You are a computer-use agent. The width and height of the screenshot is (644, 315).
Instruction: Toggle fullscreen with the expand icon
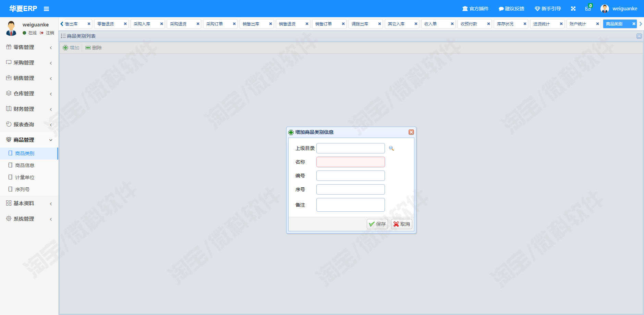(x=573, y=9)
